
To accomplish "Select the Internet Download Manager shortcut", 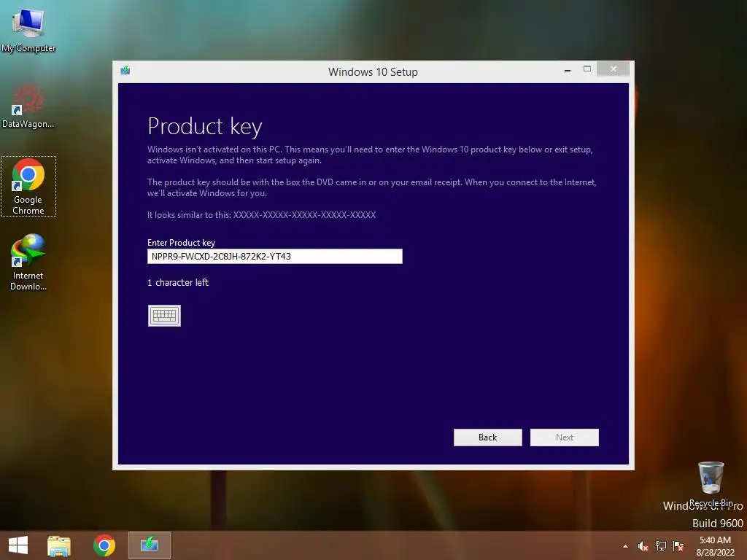I will tap(28, 262).
